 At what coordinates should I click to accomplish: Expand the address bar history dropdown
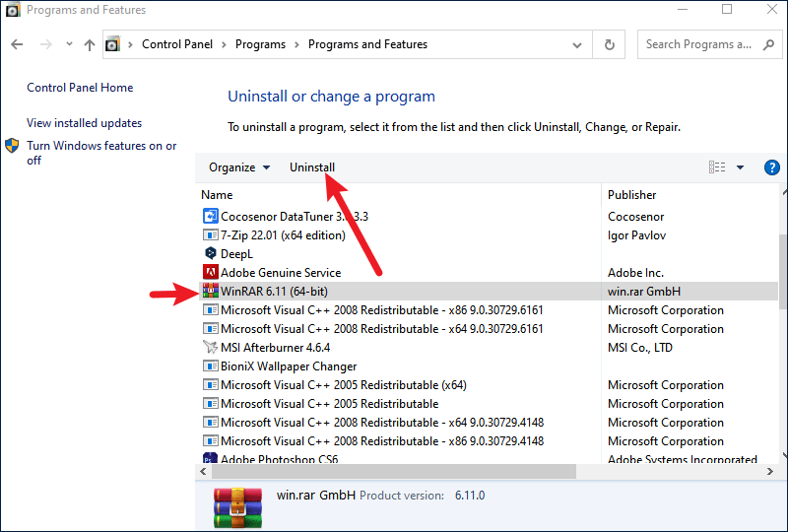click(x=577, y=45)
